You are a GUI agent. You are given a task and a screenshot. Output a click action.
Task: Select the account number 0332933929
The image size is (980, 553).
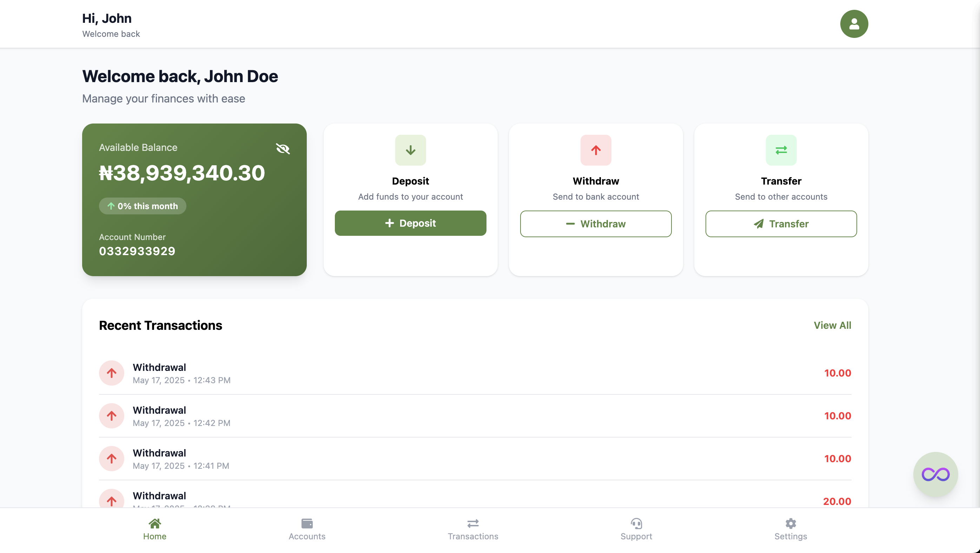coord(137,251)
